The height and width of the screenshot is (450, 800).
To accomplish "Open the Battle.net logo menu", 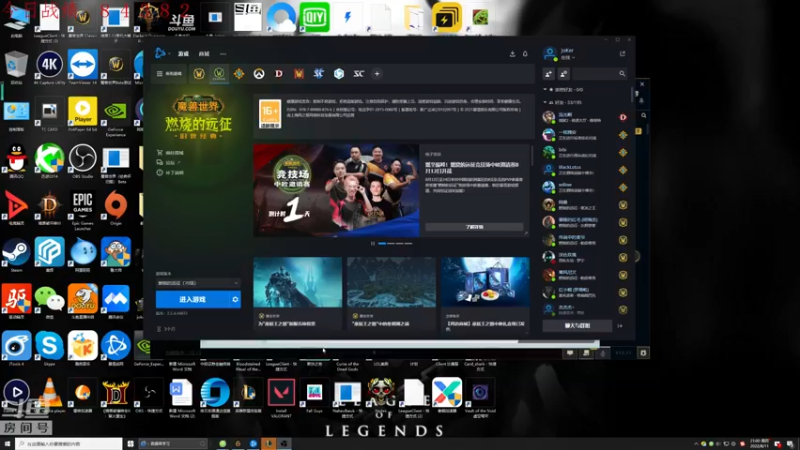I will coord(161,53).
